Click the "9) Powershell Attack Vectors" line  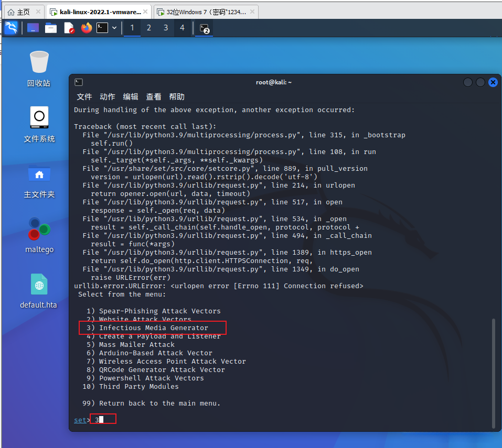click(x=145, y=378)
